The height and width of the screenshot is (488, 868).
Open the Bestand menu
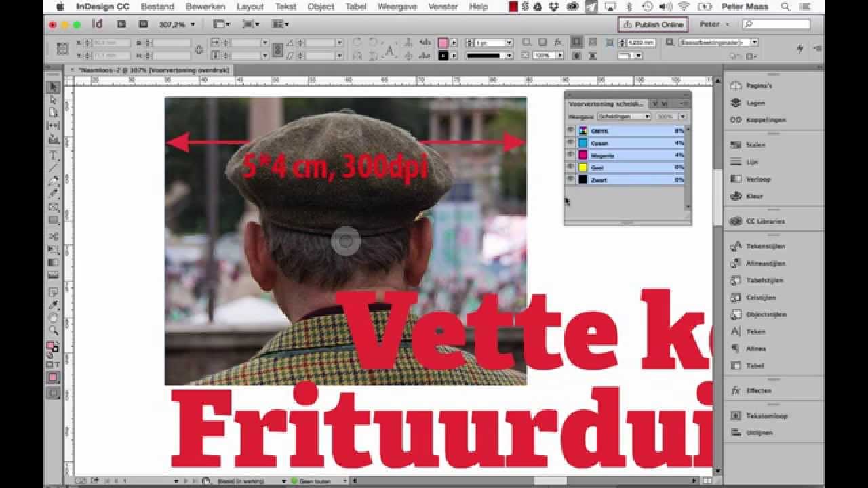tap(157, 7)
